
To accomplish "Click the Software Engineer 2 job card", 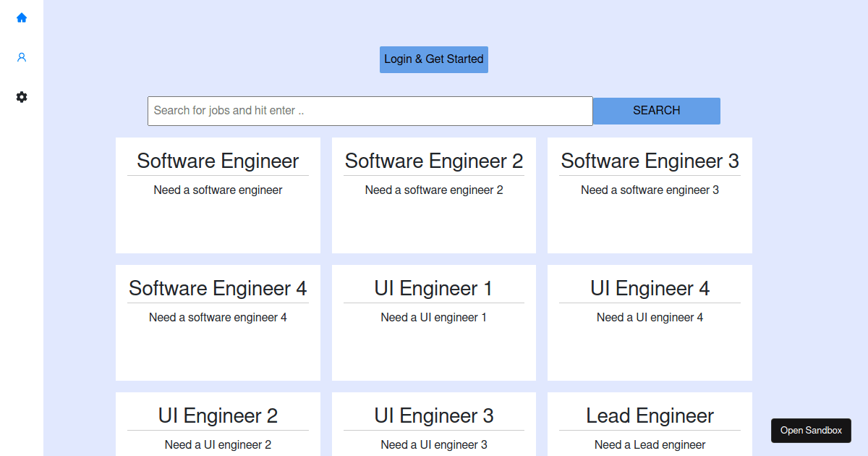I will tap(433, 195).
